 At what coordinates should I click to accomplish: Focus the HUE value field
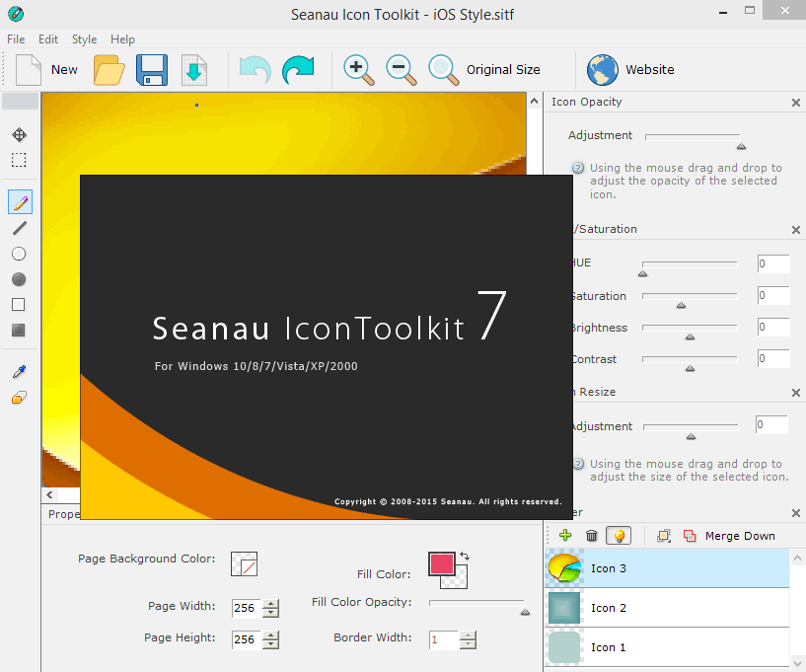coord(773,263)
